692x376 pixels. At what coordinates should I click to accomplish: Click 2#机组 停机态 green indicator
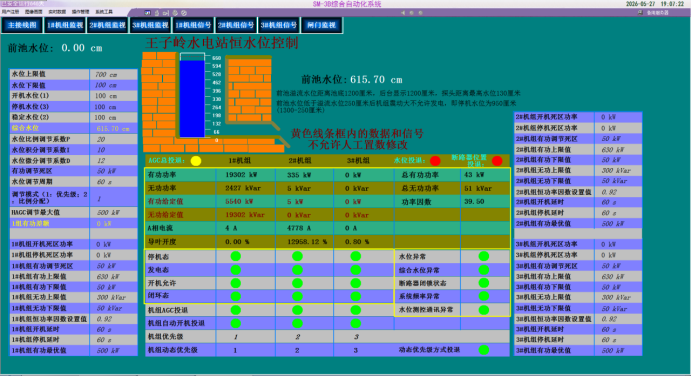point(297,256)
